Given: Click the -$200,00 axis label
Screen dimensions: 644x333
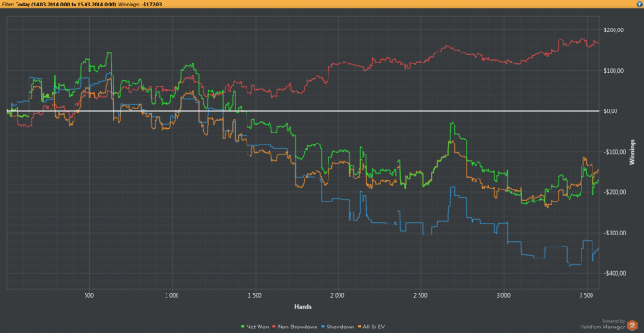Looking at the screenshot, I should (x=615, y=192).
